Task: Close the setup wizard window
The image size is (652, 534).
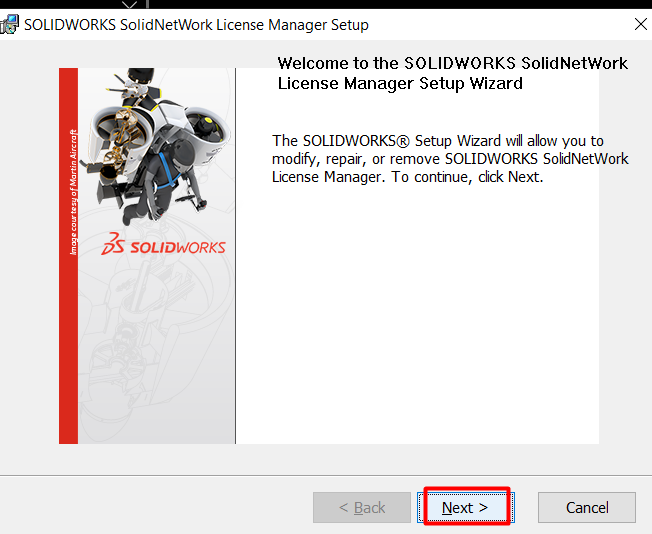Action: pos(639,24)
